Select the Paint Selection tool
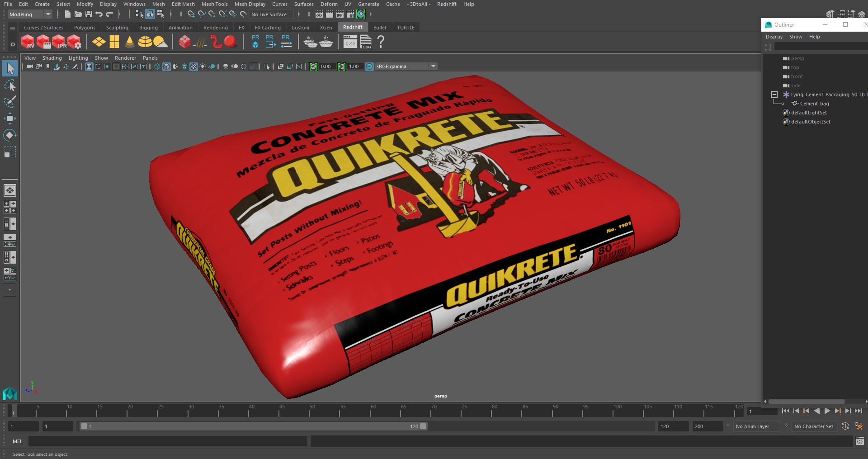The image size is (868, 459). pyautogui.click(x=9, y=101)
